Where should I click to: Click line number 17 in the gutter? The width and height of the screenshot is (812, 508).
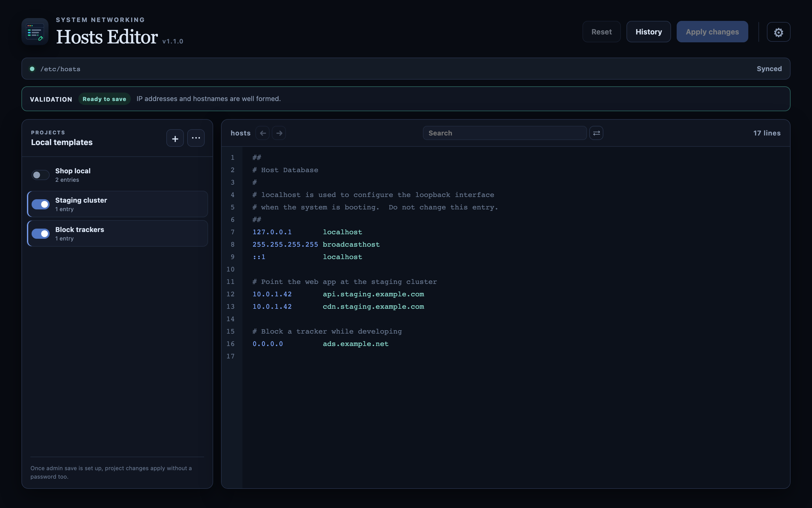click(x=231, y=356)
